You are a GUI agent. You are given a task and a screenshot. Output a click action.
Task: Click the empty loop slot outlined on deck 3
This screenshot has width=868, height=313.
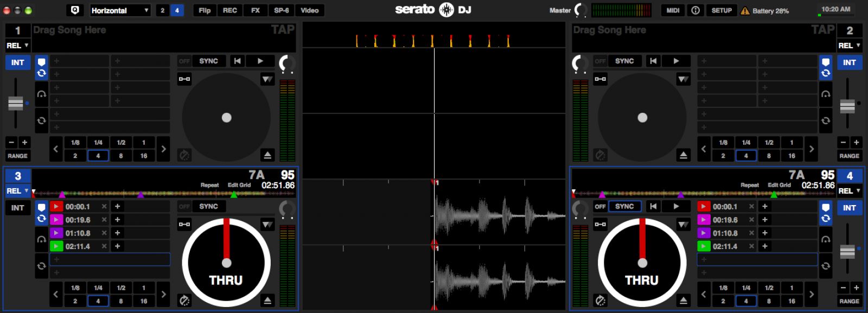point(110,259)
